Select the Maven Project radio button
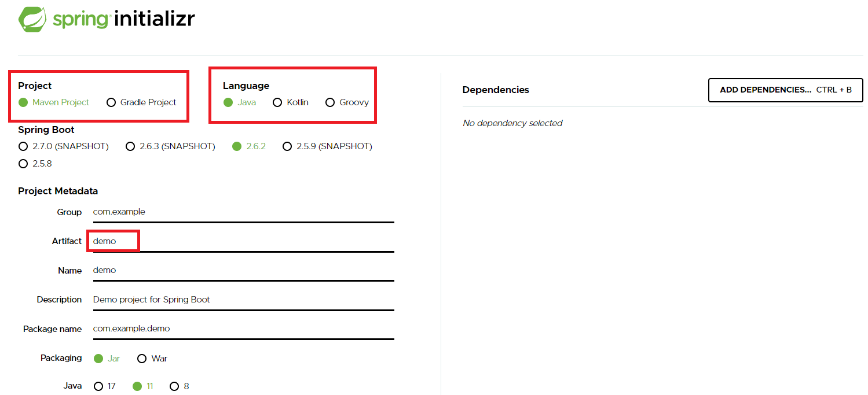This screenshot has width=868, height=395. (23, 102)
